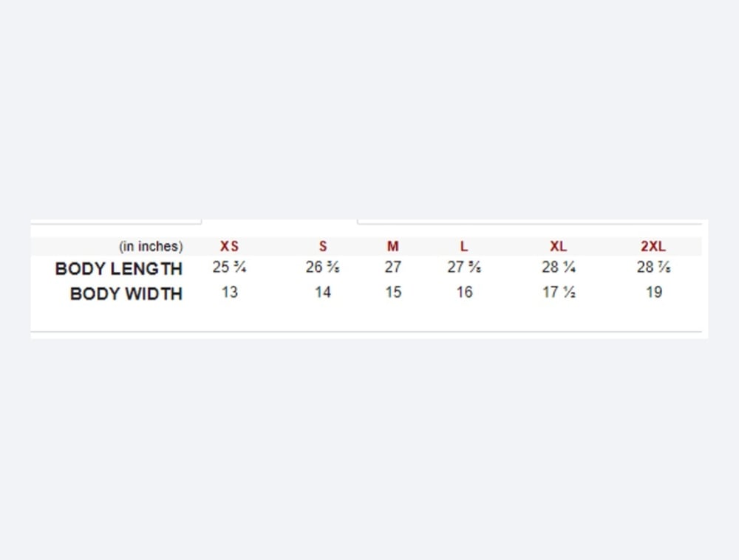Image resolution: width=739 pixels, height=560 pixels.
Task: Click the XL size column header
Action: click(558, 247)
